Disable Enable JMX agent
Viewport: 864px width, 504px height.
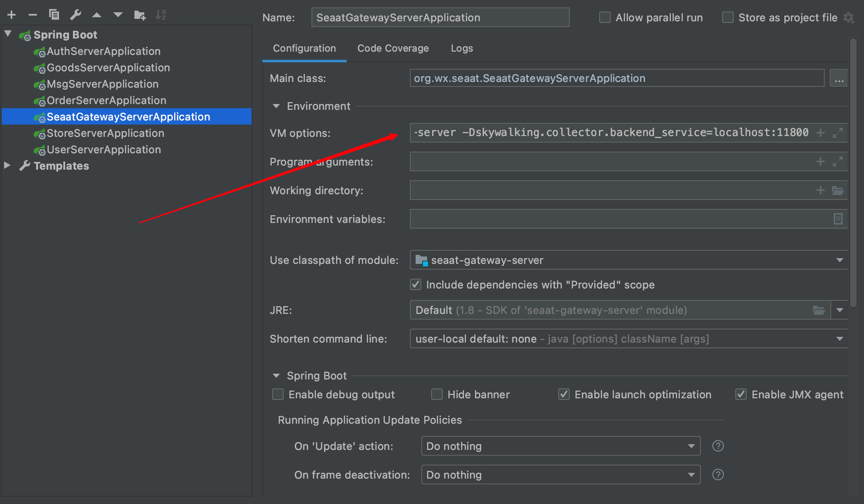point(741,394)
